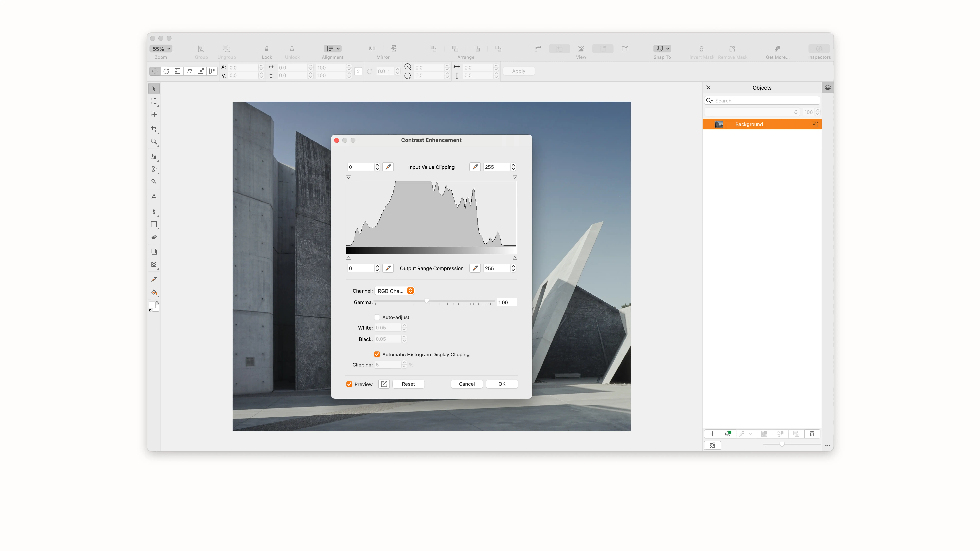
Task: Toggle the split preview button beside Preview
Action: pos(384,384)
